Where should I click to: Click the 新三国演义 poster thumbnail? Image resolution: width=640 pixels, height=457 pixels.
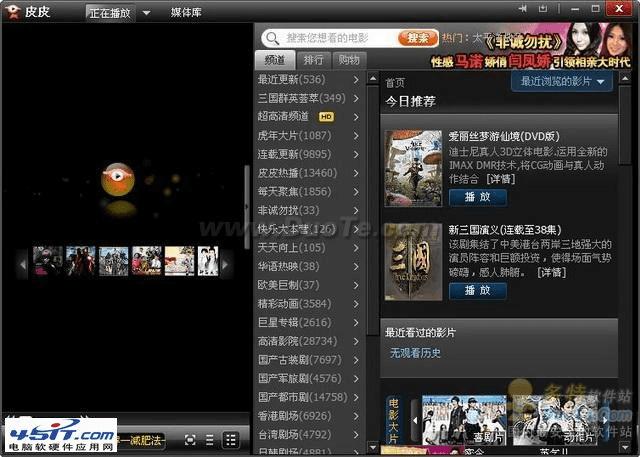point(413,262)
